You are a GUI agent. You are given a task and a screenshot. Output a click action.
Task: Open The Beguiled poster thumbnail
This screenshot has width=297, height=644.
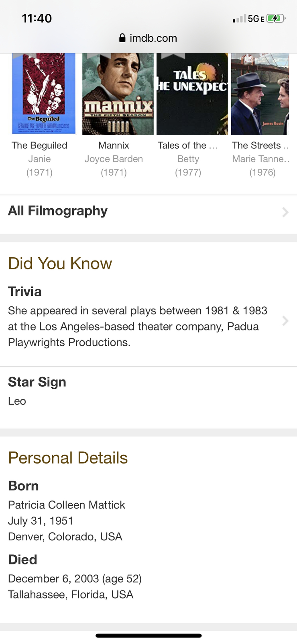43,94
